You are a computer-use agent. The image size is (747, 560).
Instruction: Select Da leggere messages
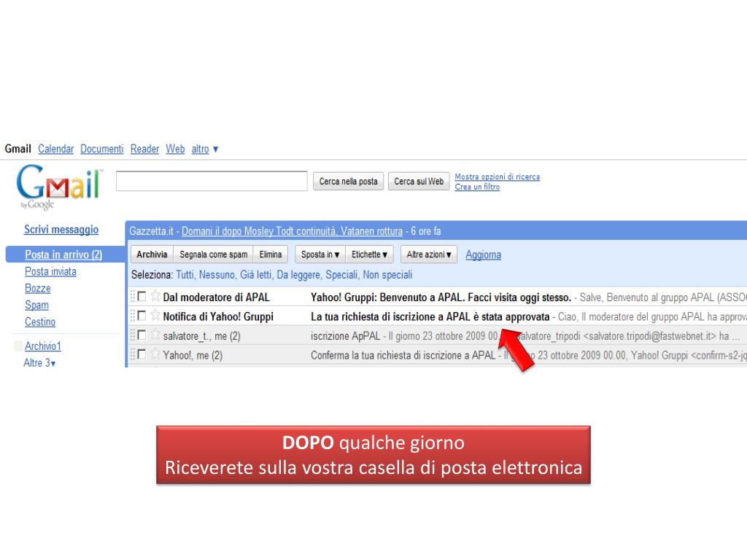[298, 275]
